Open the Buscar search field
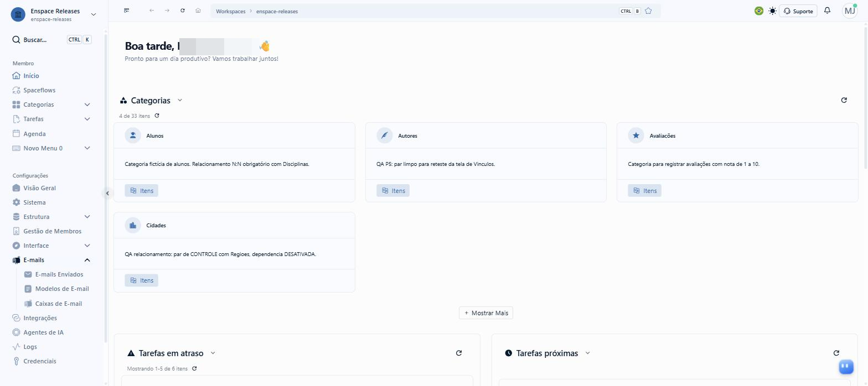This screenshot has height=386, width=868. [x=52, y=40]
